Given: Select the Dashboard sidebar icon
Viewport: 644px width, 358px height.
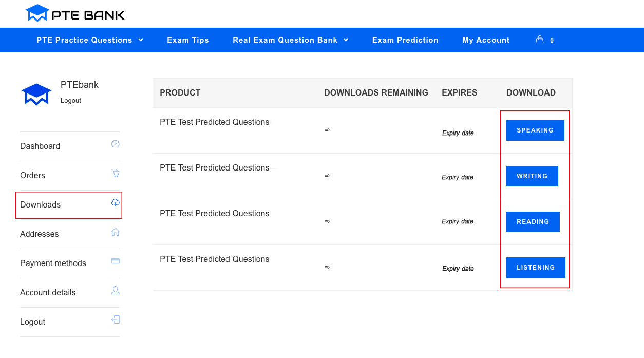Looking at the screenshot, I should [116, 145].
